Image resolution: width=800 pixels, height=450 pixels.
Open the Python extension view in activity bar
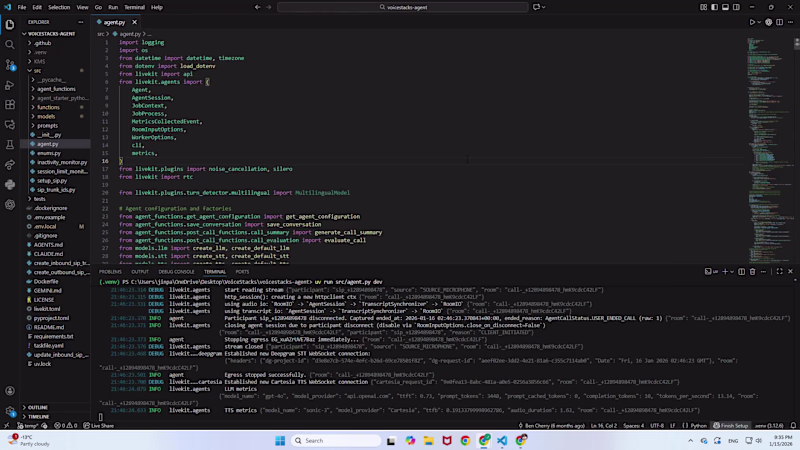click(x=10, y=185)
